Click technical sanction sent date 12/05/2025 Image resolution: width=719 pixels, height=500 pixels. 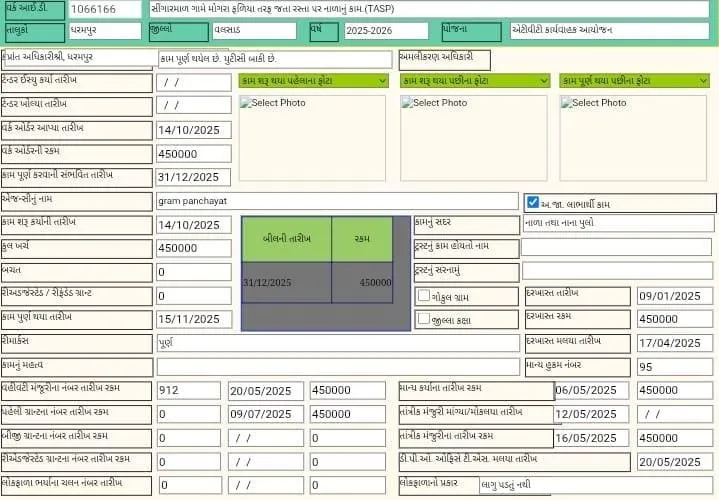(592, 415)
